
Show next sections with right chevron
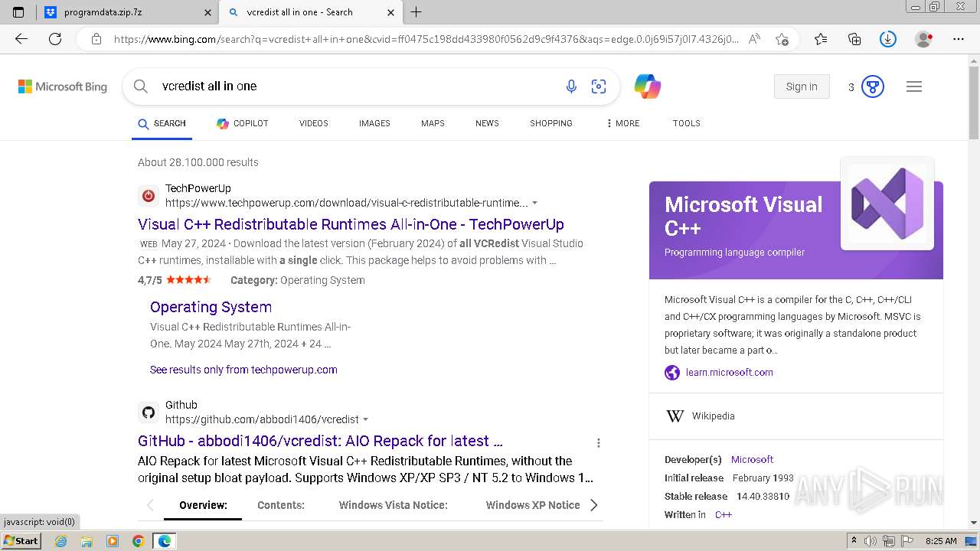593,505
